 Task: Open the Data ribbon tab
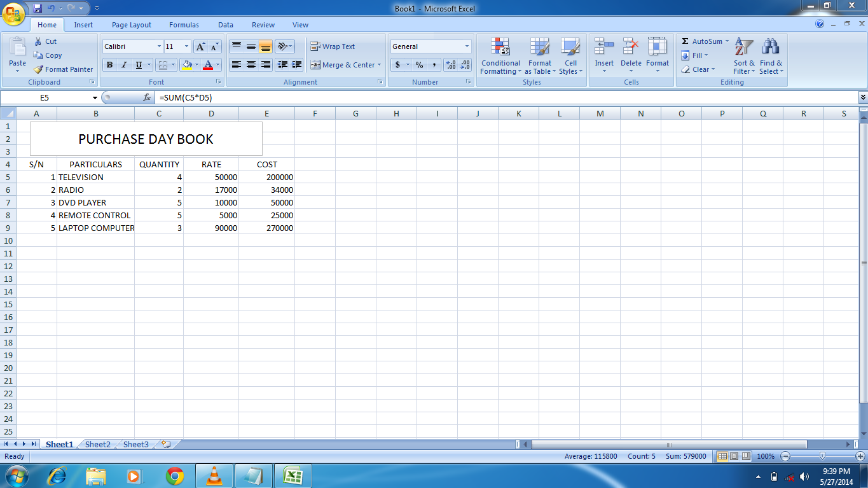pos(226,25)
